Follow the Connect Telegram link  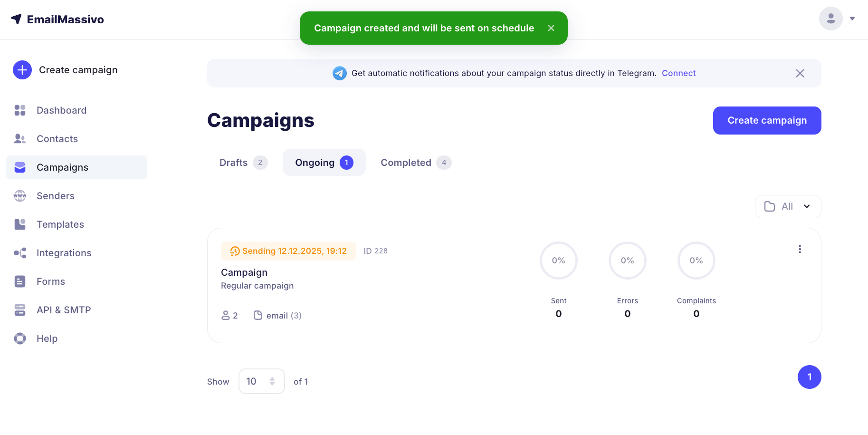(678, 73)
